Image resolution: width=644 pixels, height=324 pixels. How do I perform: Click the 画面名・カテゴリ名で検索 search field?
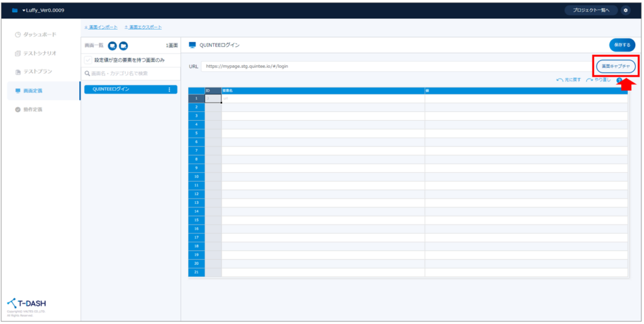coord(131,74)
